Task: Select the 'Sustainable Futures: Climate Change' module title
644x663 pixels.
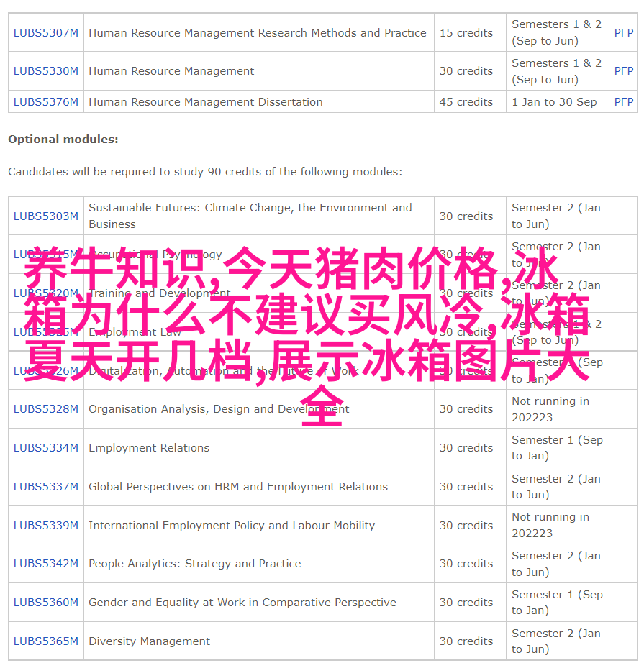Action: 250,216
